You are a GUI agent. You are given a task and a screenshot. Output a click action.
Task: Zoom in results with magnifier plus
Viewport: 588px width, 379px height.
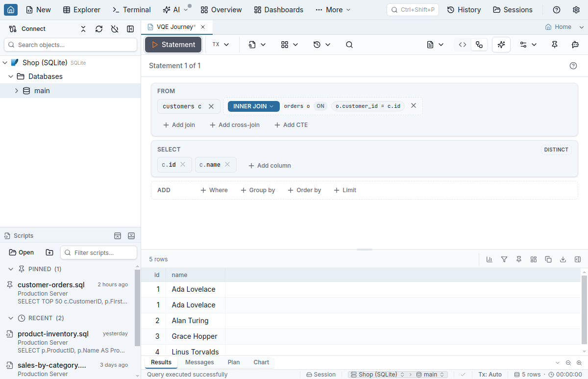(579, 363)
